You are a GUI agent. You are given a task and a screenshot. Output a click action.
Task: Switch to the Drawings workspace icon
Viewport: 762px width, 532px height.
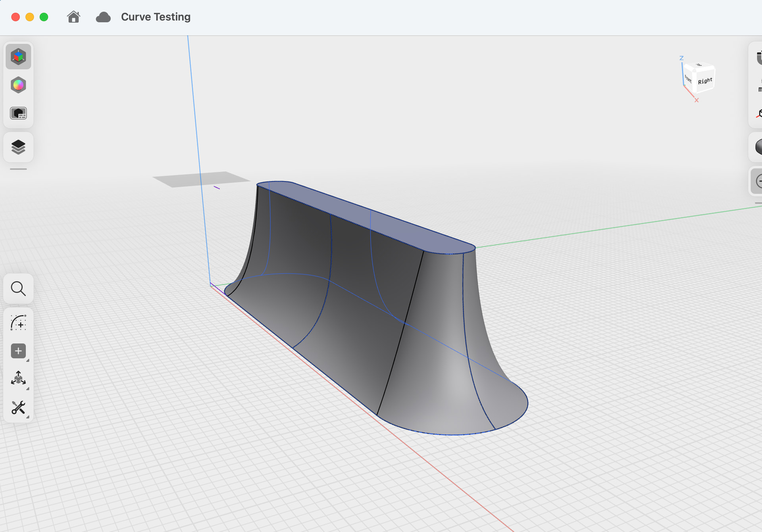pyautogui.click(x=18, y=114)
